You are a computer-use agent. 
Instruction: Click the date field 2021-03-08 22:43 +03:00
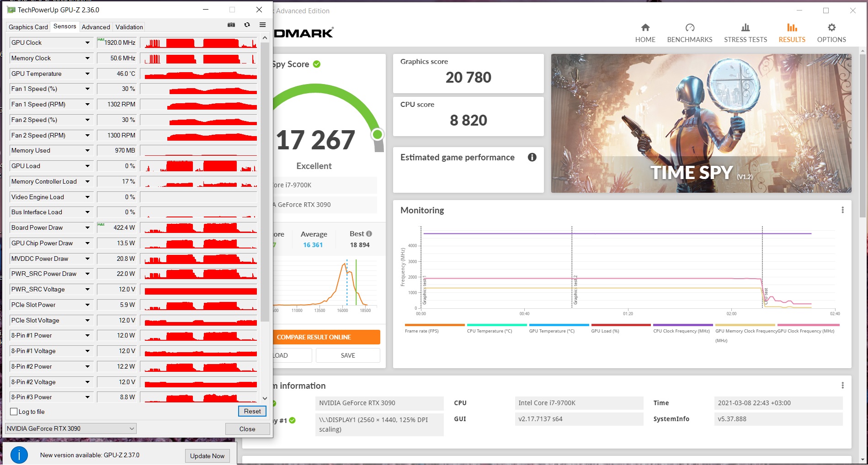tap(778, 403)
